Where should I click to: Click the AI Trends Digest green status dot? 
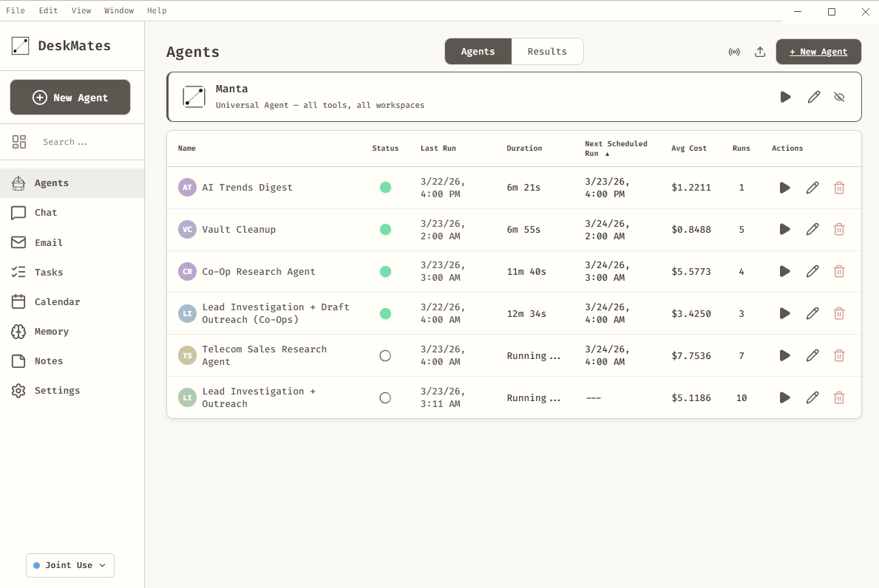click(385, 188)
